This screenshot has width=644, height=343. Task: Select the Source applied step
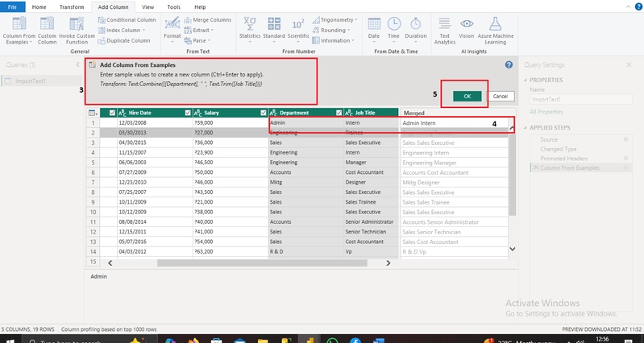point(549,139)
